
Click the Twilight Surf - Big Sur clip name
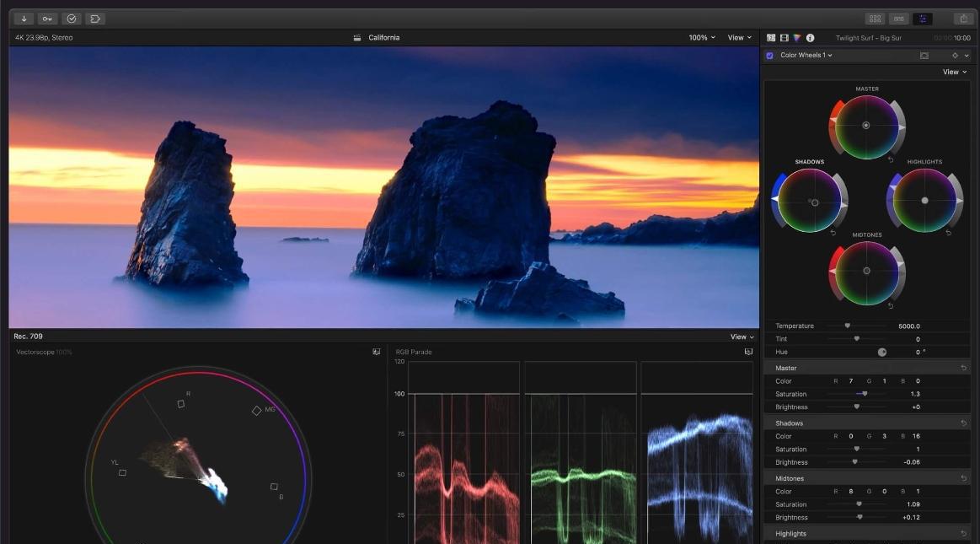click(x=868, y=37)
